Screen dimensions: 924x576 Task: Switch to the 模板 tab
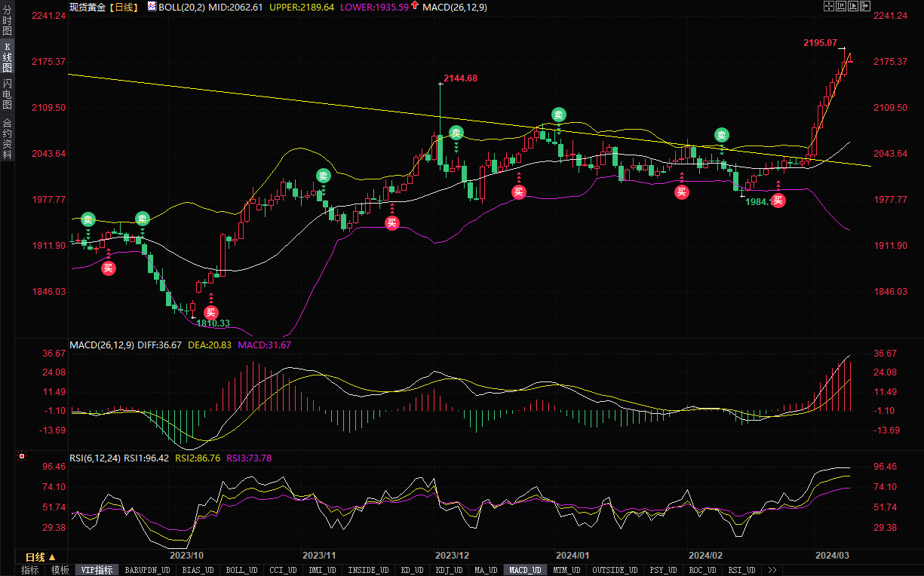tap(60, 570)
